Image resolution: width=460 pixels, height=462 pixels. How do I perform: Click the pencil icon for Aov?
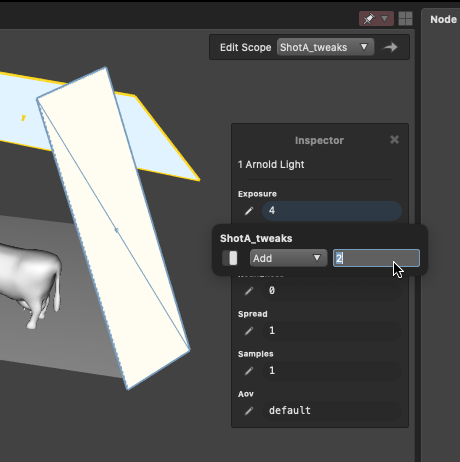coord(249,411)
